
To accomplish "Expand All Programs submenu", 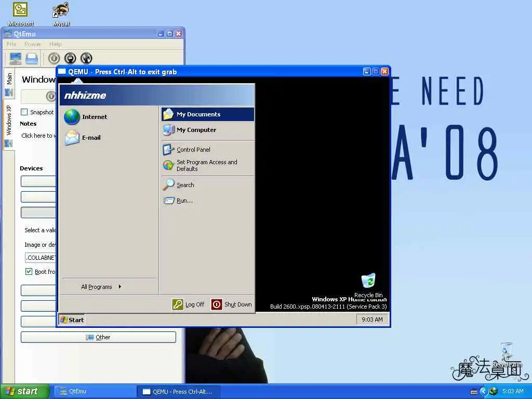I will 101,287.
